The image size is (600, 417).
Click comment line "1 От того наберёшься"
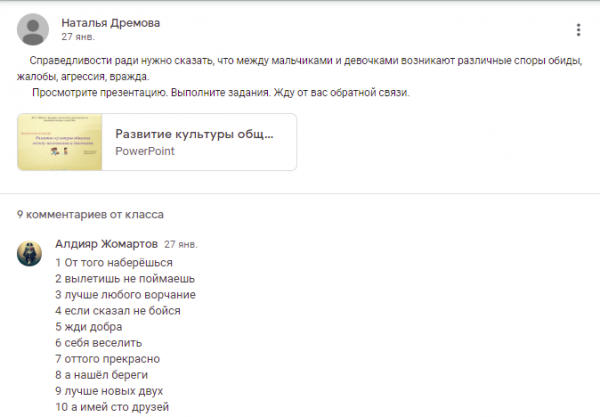coord(107,262)
